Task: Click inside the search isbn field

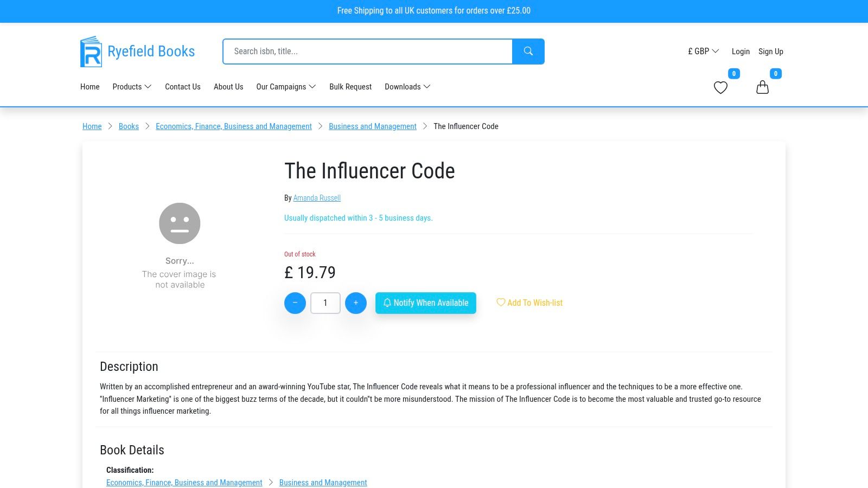Action: (367, 51)
